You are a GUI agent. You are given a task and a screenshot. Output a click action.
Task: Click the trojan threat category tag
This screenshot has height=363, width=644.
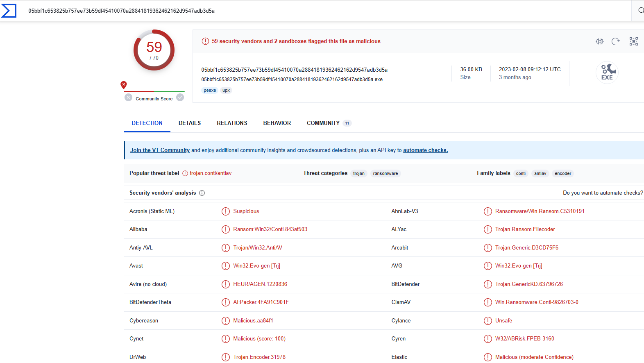pyautogui.click(x=359, y=173)
